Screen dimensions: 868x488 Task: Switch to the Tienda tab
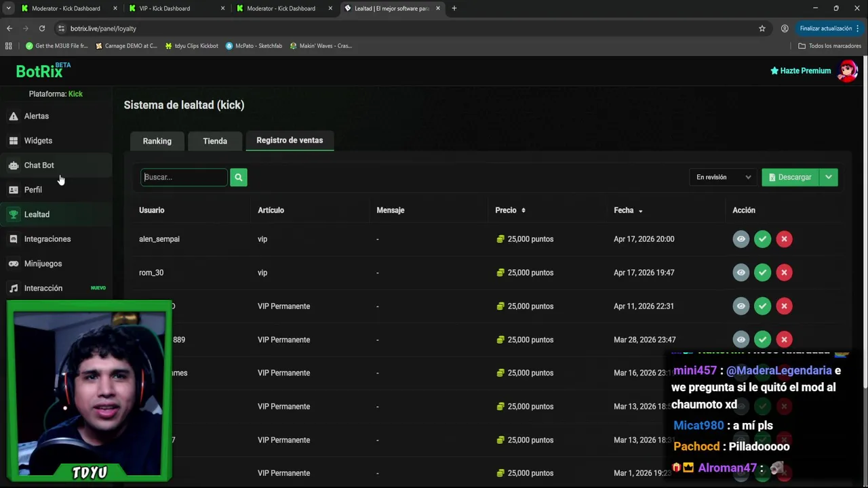click(x=215, y=141)
